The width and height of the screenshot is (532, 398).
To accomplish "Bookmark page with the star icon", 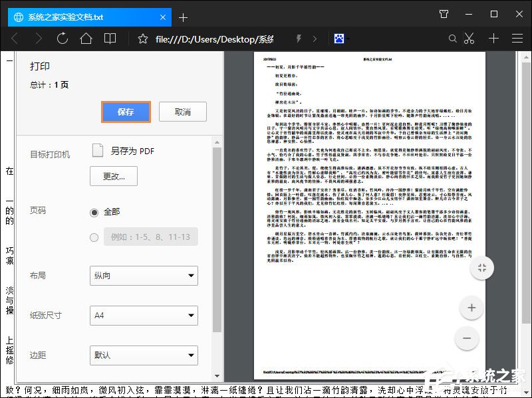I will point(143,39).
